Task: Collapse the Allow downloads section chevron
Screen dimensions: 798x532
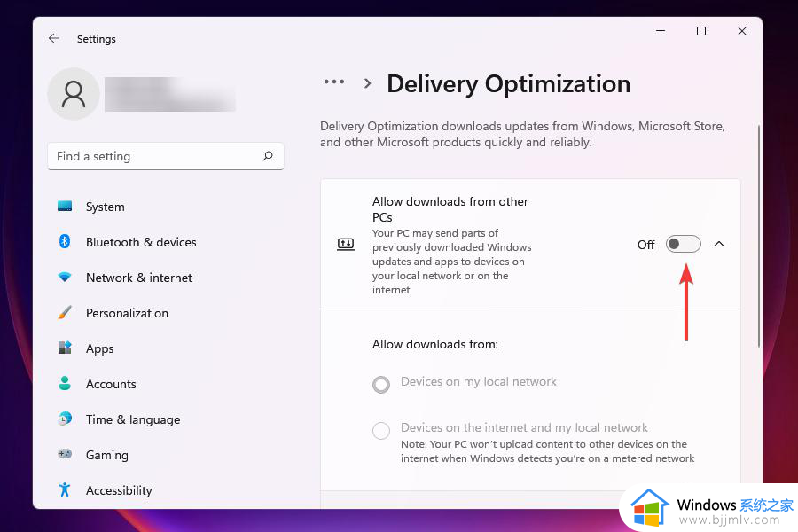Action: (718, 245)
